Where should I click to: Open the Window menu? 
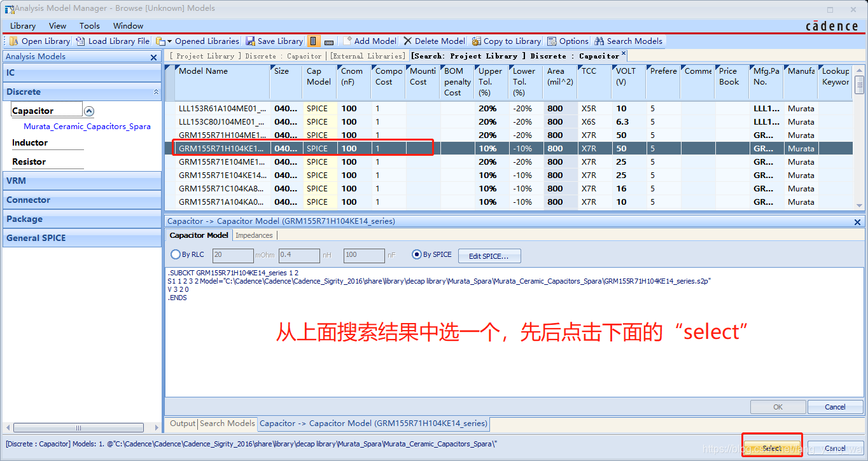(x=128, y=26)
